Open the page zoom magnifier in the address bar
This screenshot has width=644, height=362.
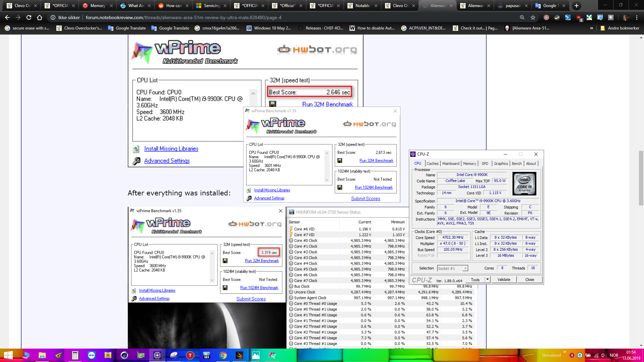522,17
